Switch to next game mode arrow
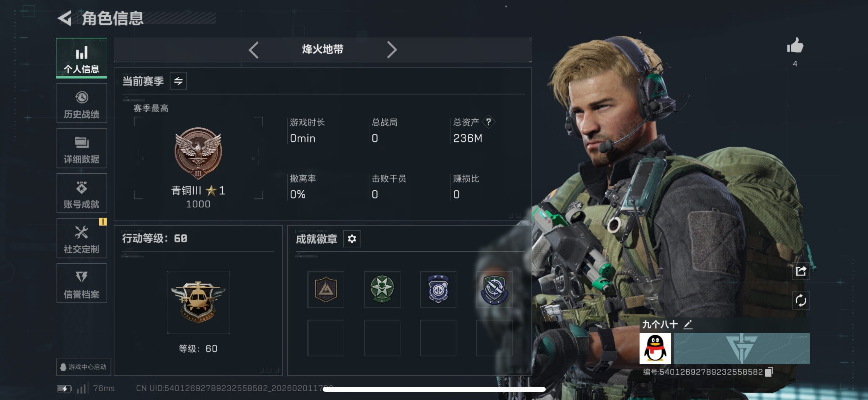 point(392,50)
